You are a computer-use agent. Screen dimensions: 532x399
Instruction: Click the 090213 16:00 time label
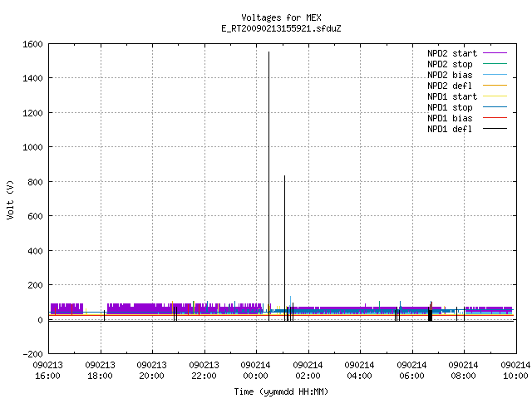click(48, 371)
